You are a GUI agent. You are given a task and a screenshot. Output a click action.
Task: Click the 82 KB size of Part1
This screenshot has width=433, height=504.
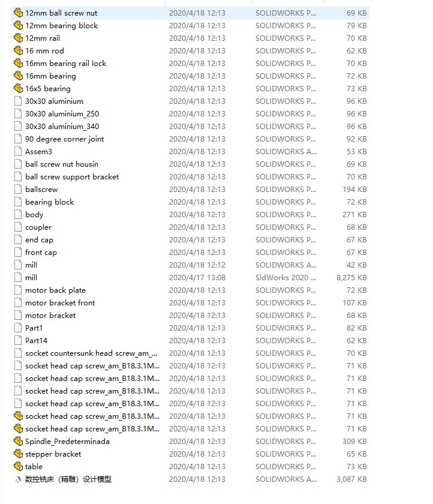(x=357, y=328)
